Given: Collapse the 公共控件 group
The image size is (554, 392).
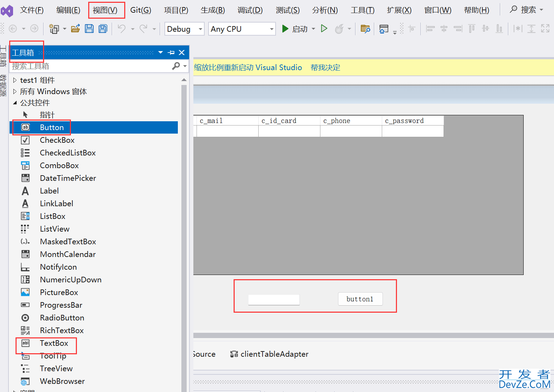Looking at the screenshot, I should (15, 103).
